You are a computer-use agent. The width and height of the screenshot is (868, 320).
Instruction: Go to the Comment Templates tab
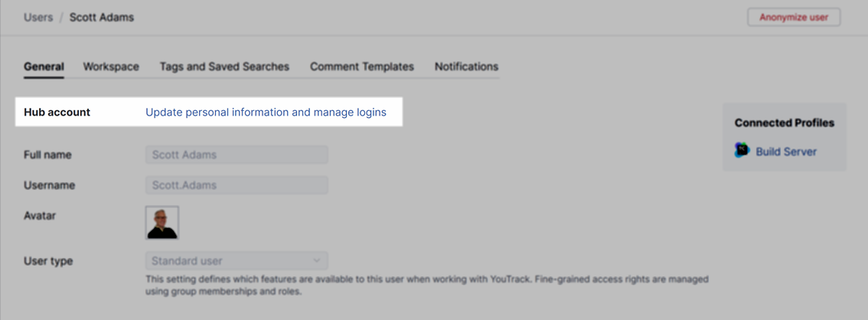click(361, 67)
